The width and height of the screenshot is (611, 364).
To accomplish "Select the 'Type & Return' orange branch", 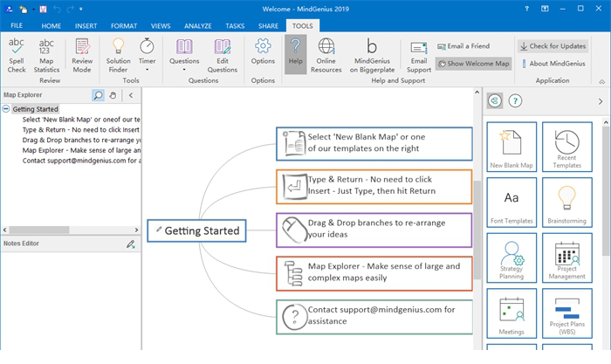I will [x=374, y=187].
